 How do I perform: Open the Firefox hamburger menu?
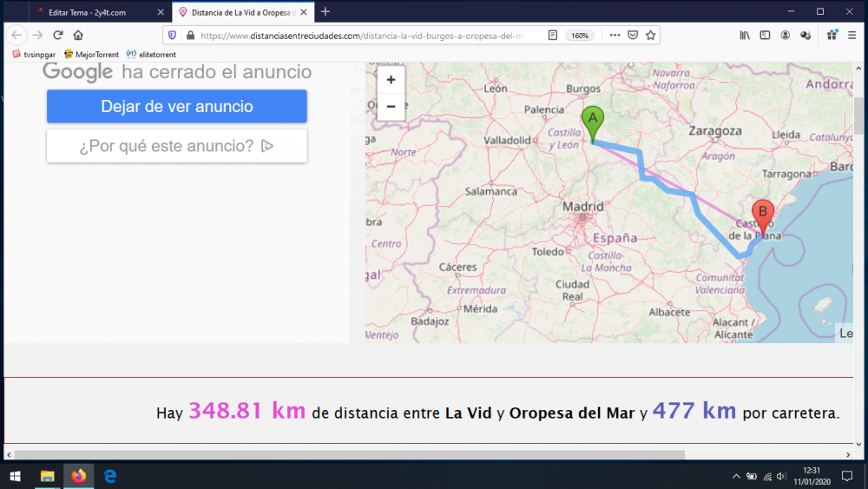[852, 36]
